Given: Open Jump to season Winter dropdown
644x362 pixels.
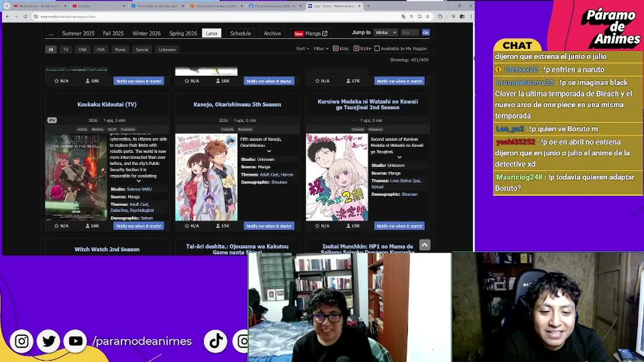Looking at the screenshot, I should point(386,33).
